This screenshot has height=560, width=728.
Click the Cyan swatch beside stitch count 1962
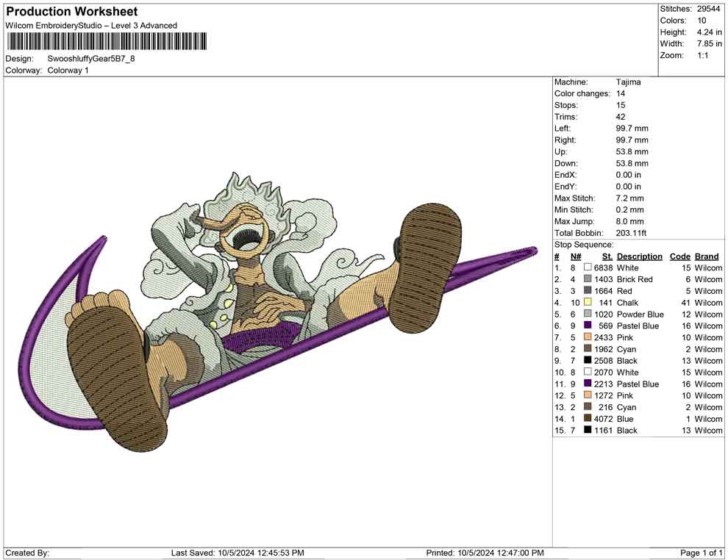pyautogui.click(x=588, y=349)
